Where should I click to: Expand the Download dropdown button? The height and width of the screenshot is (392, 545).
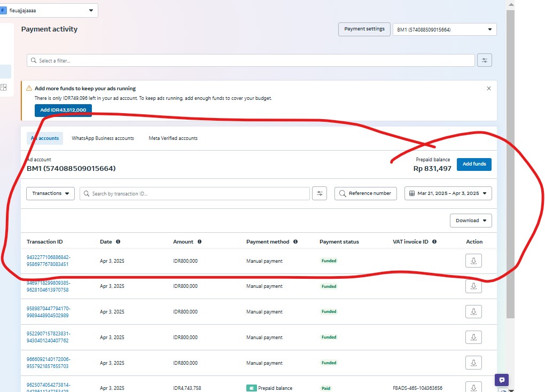pyautogui.click(x=471, y=221)
